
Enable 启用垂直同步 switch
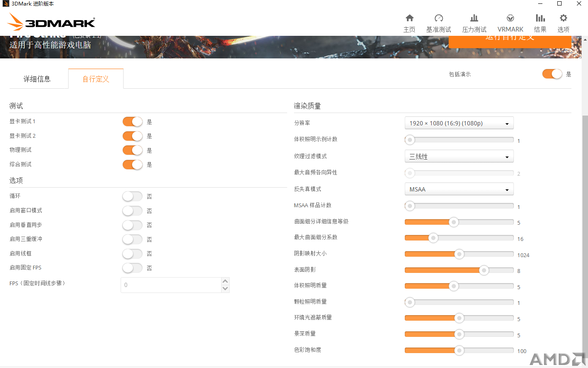click(133, 225)
